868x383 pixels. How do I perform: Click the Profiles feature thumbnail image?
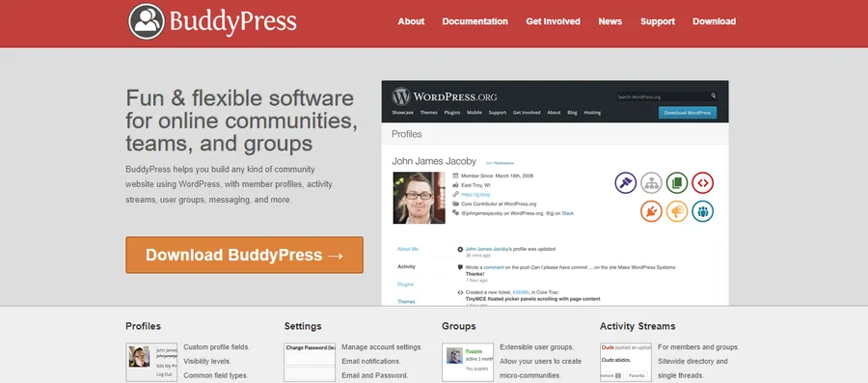pyautogui.click(x=151, y=362)
